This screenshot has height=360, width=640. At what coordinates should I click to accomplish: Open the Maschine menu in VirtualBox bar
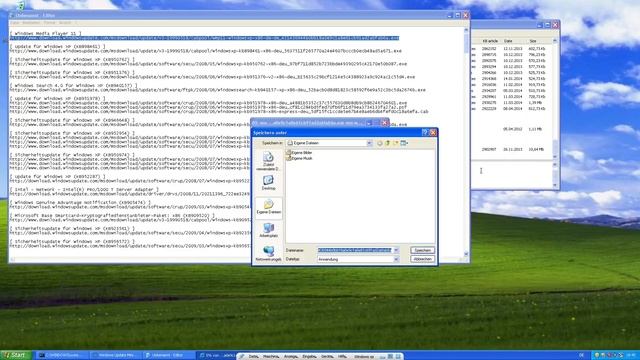coord(271,356)
